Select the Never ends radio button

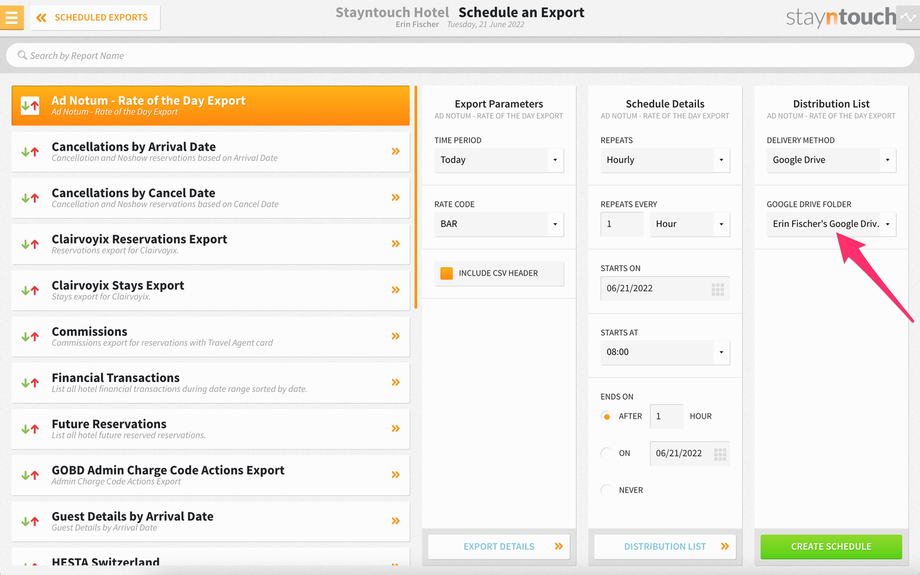(607, 490)
